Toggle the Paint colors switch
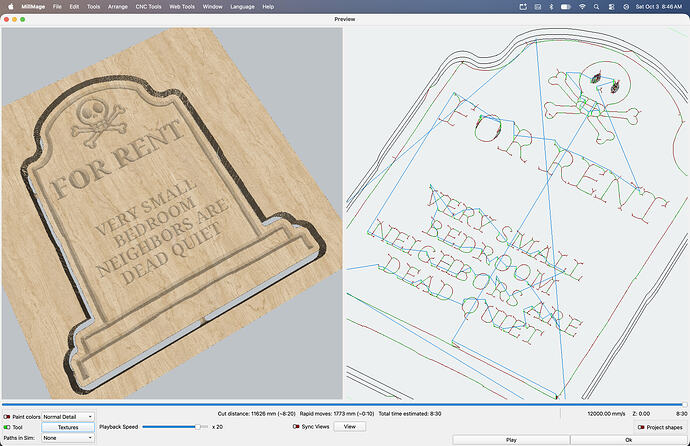Screen dimensions: 690x446 point(7,417)
